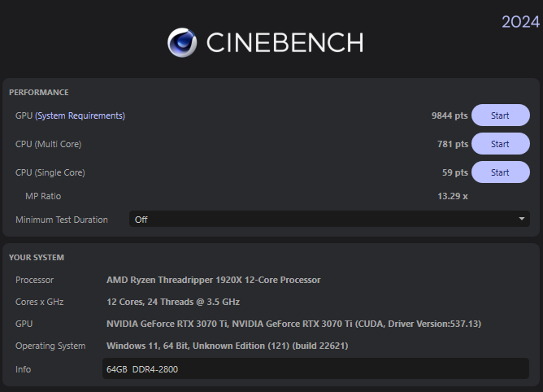Click the Cores x GHz label
The image size is (543, 392).
(x=40, y=302)
